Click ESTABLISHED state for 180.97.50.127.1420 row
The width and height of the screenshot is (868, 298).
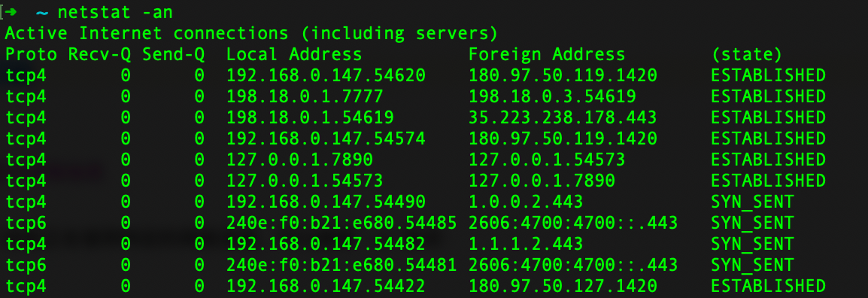click(769, 286)
